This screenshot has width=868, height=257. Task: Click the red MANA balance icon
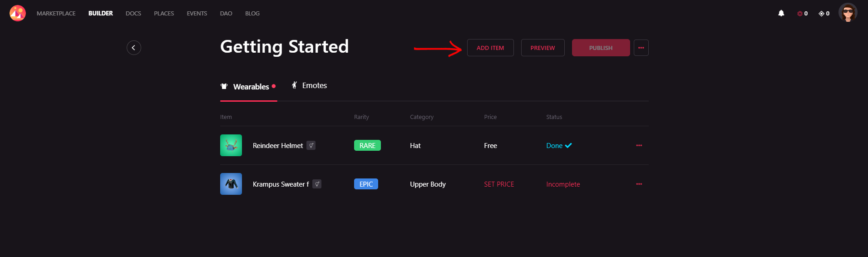coord(799,14)
